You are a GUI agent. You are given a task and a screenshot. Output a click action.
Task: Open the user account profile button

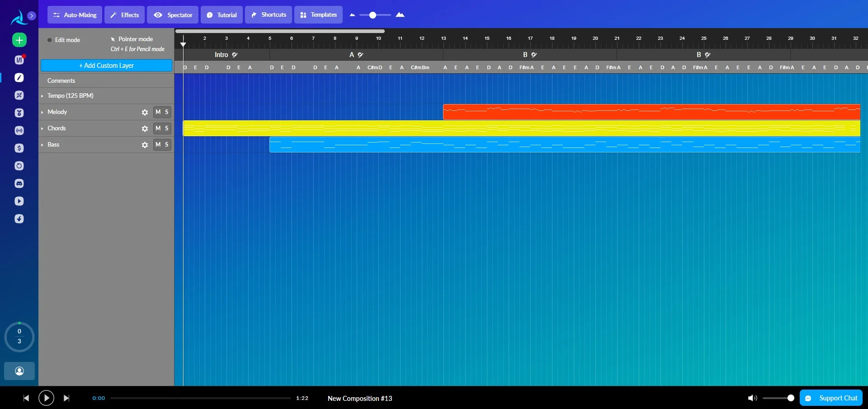point(19,371)
